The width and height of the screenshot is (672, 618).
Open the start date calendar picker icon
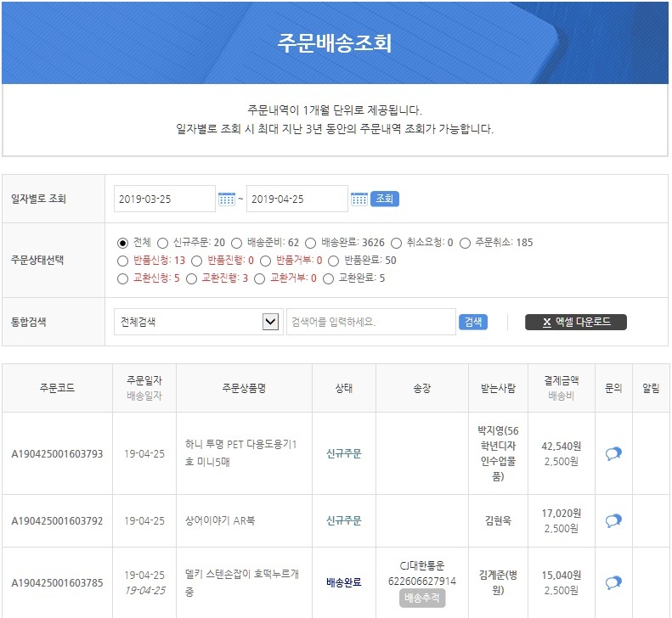point(227,199)
